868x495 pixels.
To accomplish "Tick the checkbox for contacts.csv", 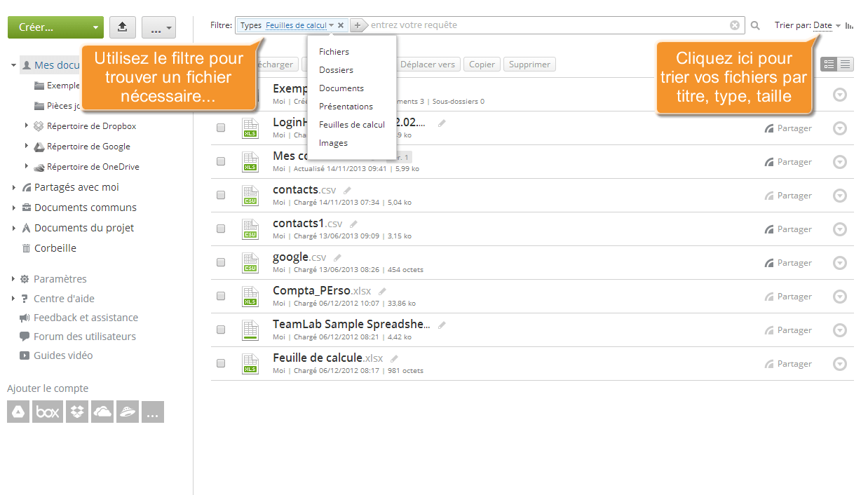I will click(221, 195).
